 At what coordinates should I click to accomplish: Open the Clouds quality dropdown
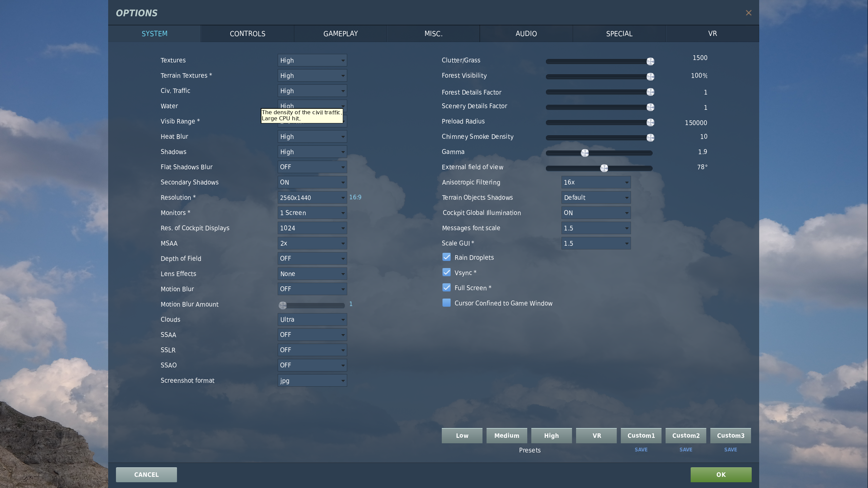tap(312, 320)
